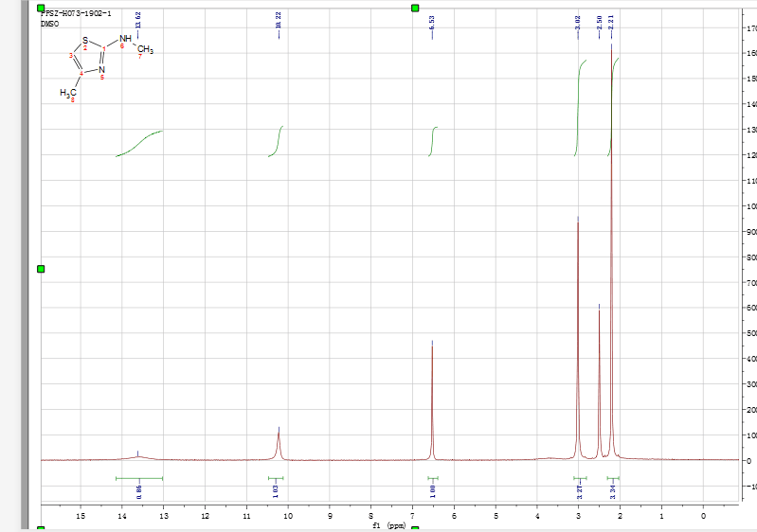Select the 1.03 integral value

[x=276, y=490]
